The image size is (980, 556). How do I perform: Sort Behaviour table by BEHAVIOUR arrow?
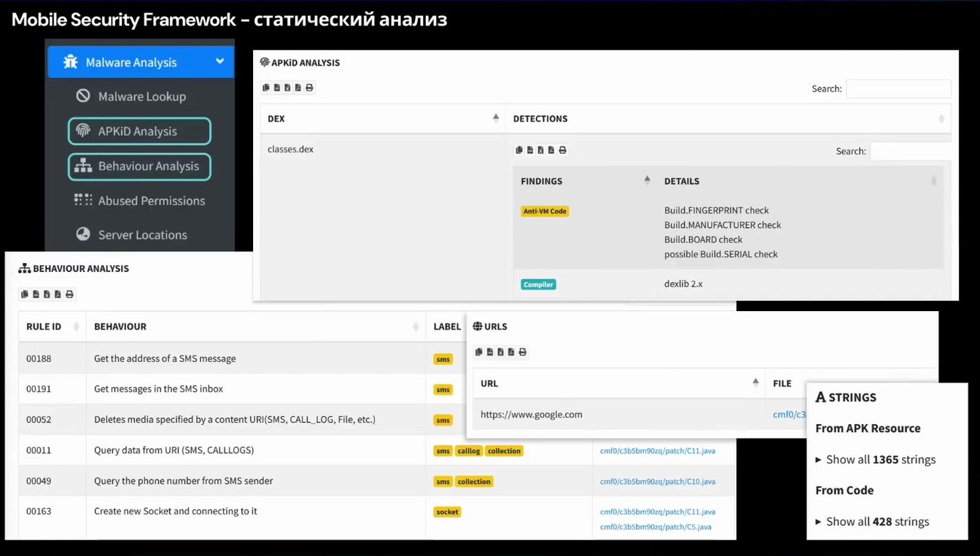pyautogui.click(x=416, y=326)
